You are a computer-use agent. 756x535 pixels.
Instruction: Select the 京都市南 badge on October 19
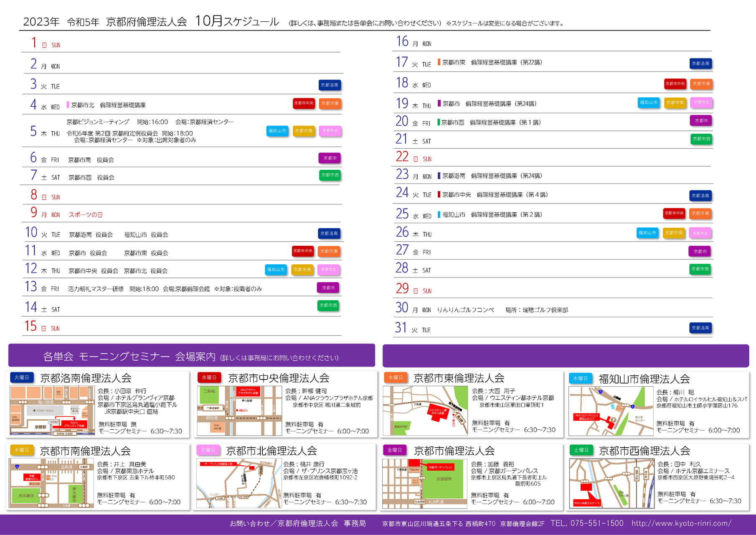675,102
